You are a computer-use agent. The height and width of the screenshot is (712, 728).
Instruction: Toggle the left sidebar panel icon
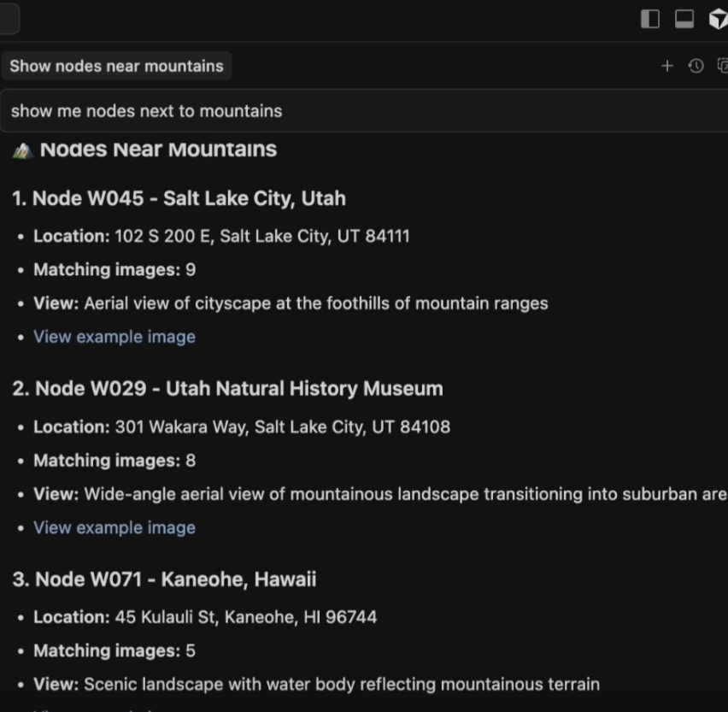tap(650, 19)
